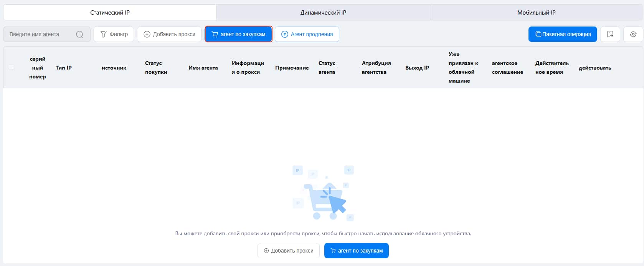The image size is (644, 266).
Task: Switch to the Статический IP tab
Action: pos(110,13)
